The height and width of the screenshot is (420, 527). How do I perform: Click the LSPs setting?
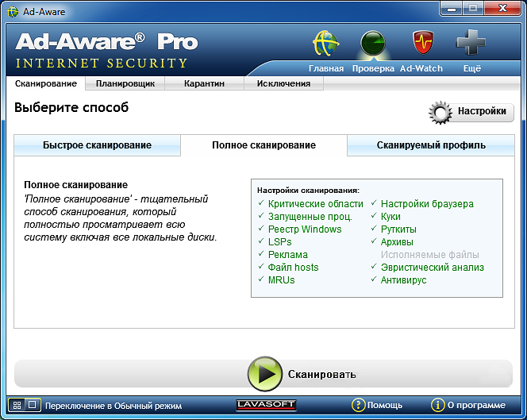click(279, 242)
